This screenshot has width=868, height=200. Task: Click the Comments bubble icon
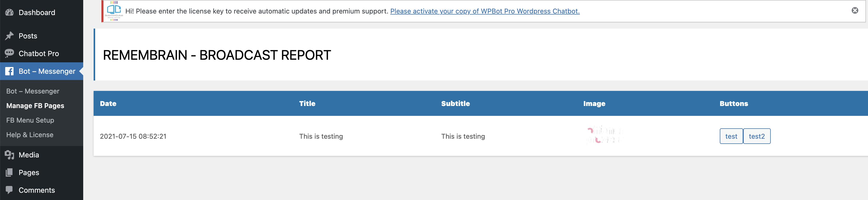tap(9, 190)
